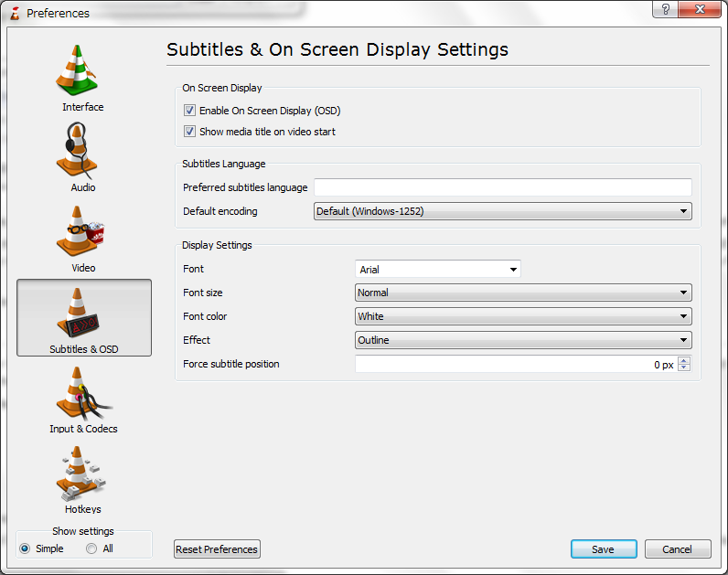Expand the Font size dropdown
This screenshot has height=575, width=728.
tap(523, 293)
